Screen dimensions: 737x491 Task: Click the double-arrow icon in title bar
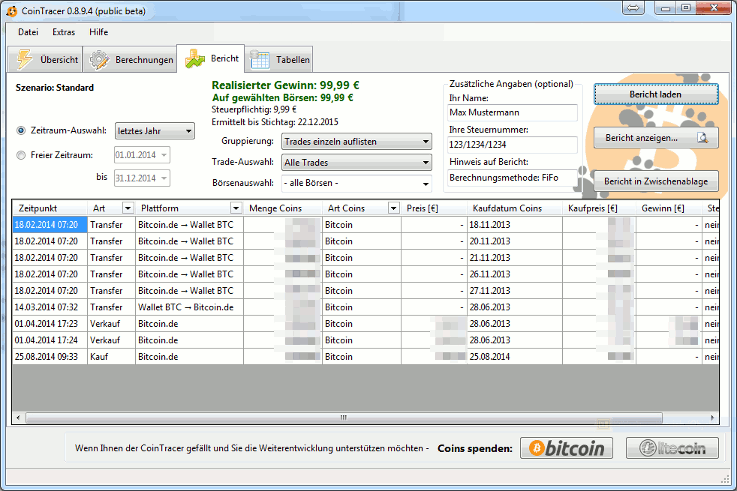633,8
